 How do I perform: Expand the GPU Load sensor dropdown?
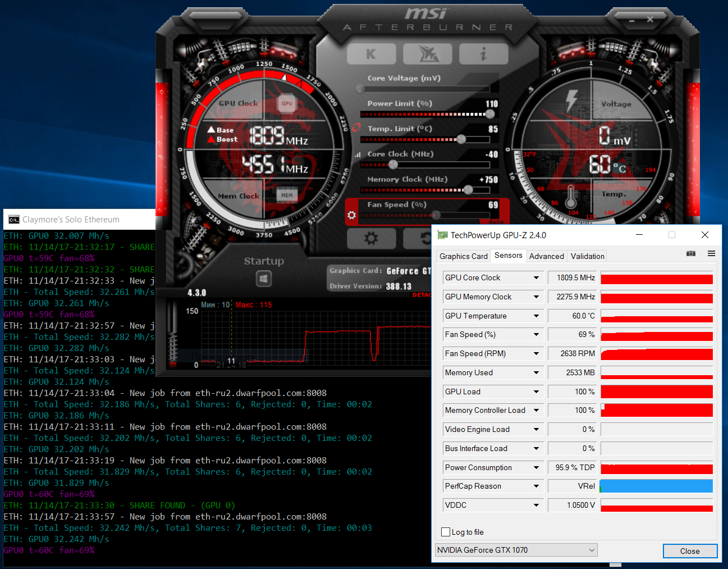click(x=536, y=392)
